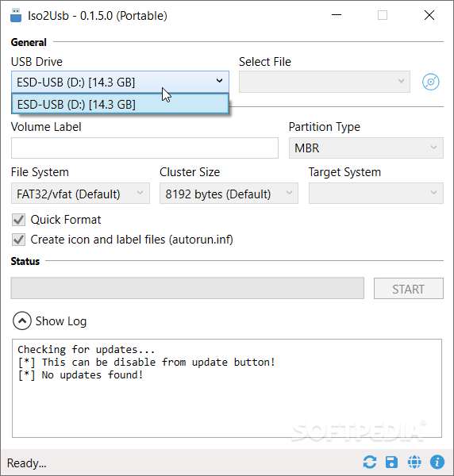Screen dimensions: 454x476
Task: Open the info about icon
Action: (x=437, y=463)
